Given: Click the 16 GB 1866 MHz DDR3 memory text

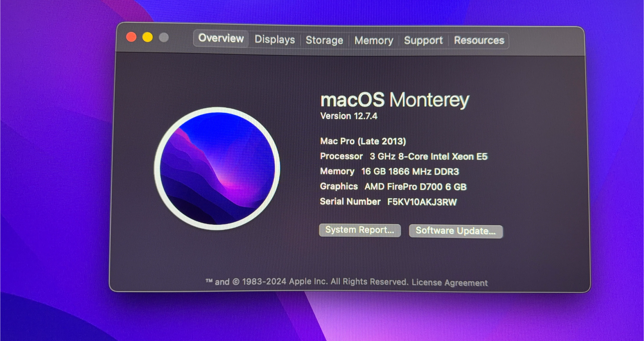Looking at the screenshot, I should point(410,171).
